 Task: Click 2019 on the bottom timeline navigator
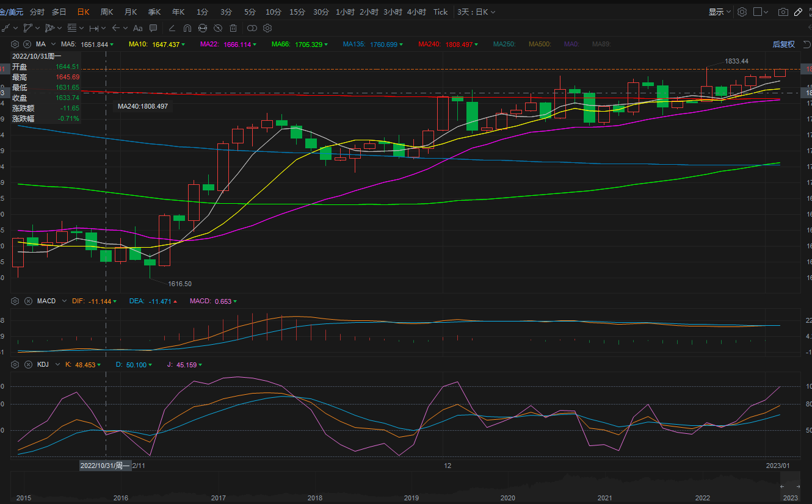coord(411,498)
